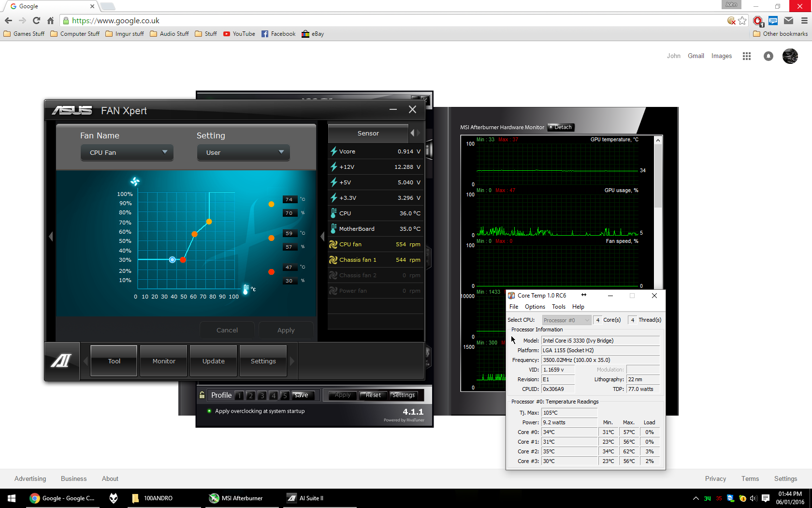
Task: Go back with Chrome's back arrow
Action: [x=8, y=20]
